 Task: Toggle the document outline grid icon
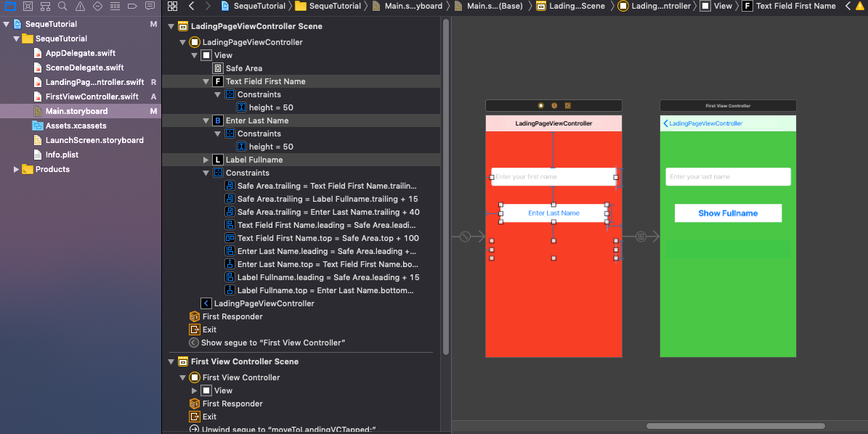173,7
